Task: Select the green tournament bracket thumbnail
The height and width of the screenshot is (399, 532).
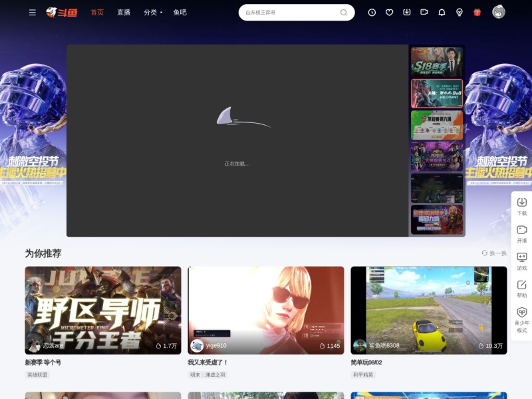Action: (x=437, y=125)
